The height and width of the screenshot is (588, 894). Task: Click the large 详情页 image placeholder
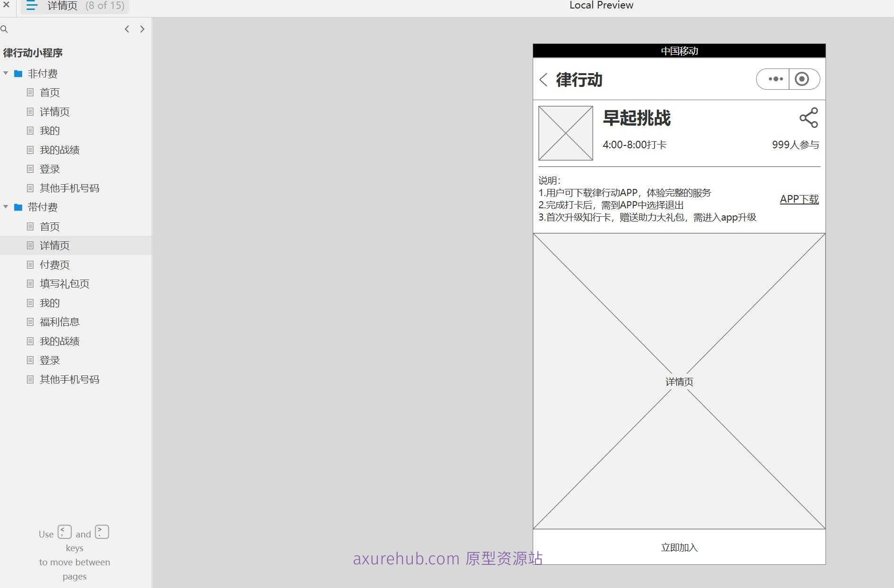[x=679, y=381]
